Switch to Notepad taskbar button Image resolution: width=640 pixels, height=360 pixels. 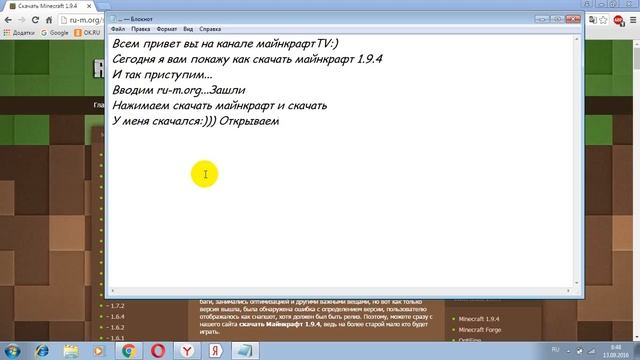[x=245, y=351]
